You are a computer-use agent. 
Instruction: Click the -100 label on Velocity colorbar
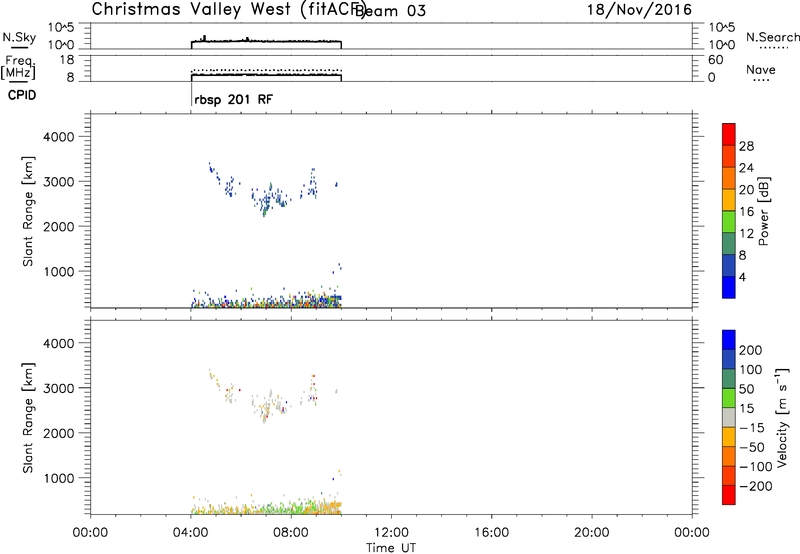pyautogui.click(x=755, y=467)
